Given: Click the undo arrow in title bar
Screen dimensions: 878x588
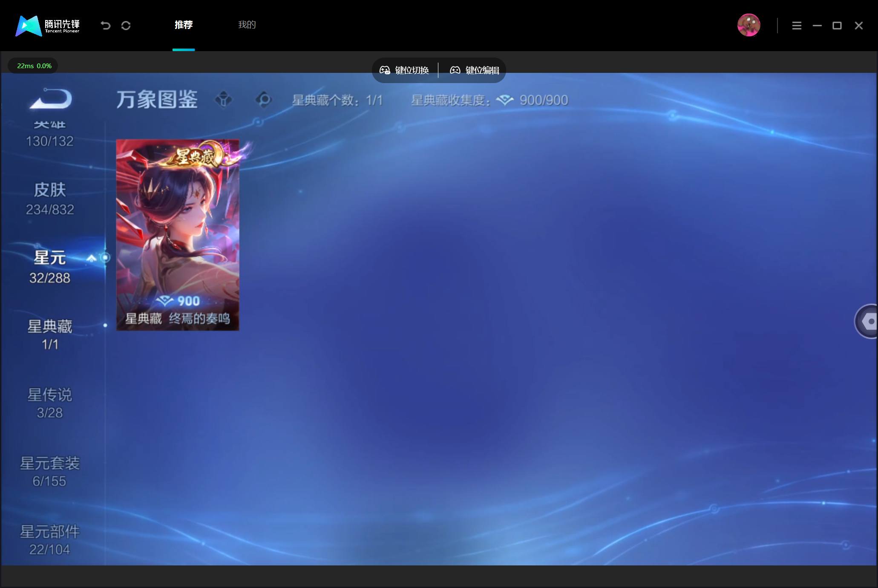Looking at the screenshot, I should (106, 26).
